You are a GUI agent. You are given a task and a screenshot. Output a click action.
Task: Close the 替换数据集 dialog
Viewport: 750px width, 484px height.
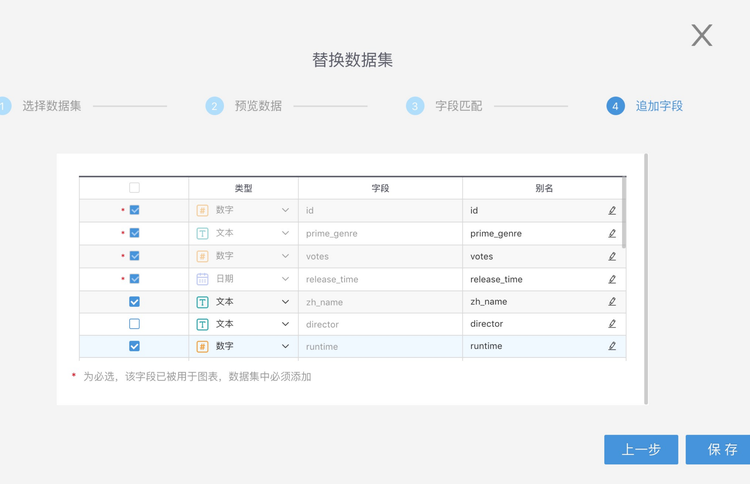(702, 35)
